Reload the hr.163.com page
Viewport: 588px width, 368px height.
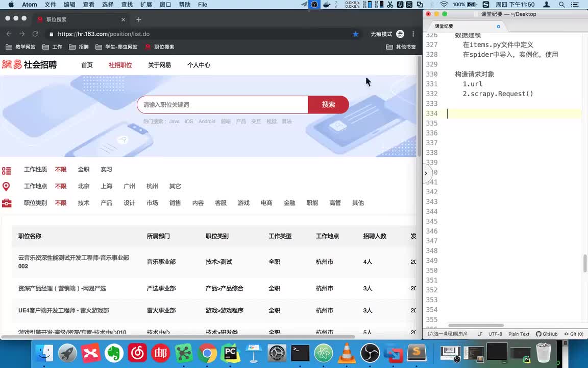click(x=35, y=34)
